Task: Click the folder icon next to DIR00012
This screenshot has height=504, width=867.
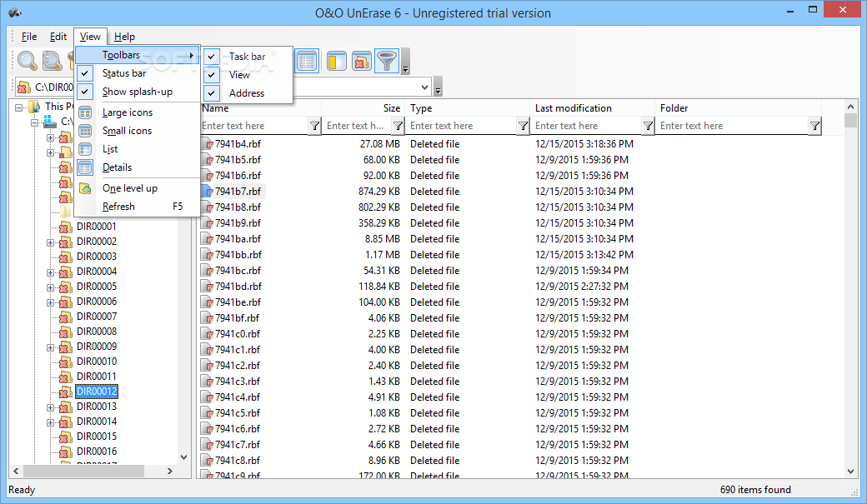Action: pyautogui.click(x=66, y=392)
